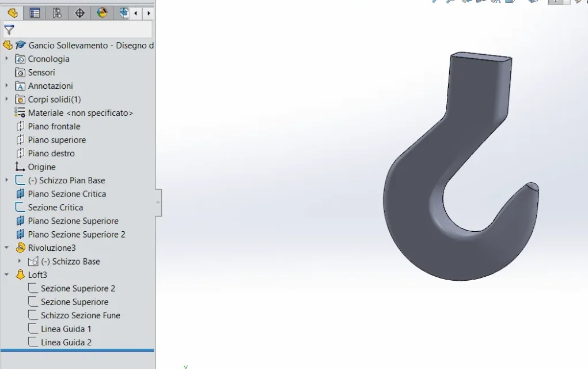Image resolution: width=588 pixels, height=369 pixels.
Task: Click the filter funnel icon
Action: pos(9,29)
